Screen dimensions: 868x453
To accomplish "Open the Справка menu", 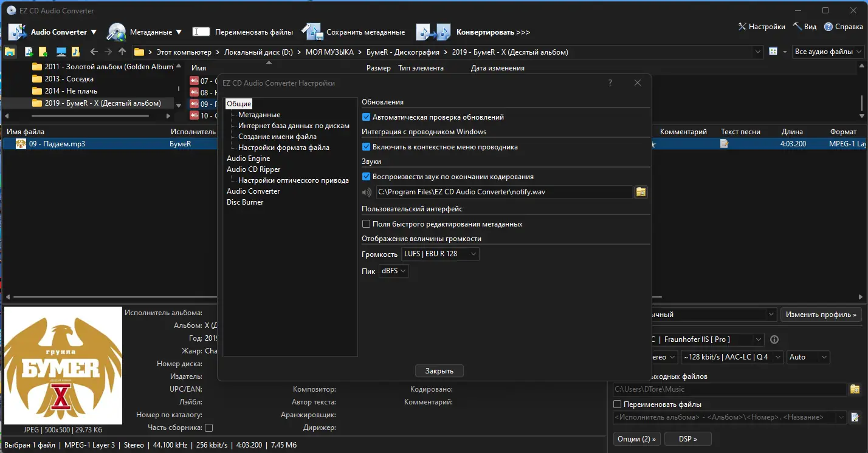I will 844,27.
